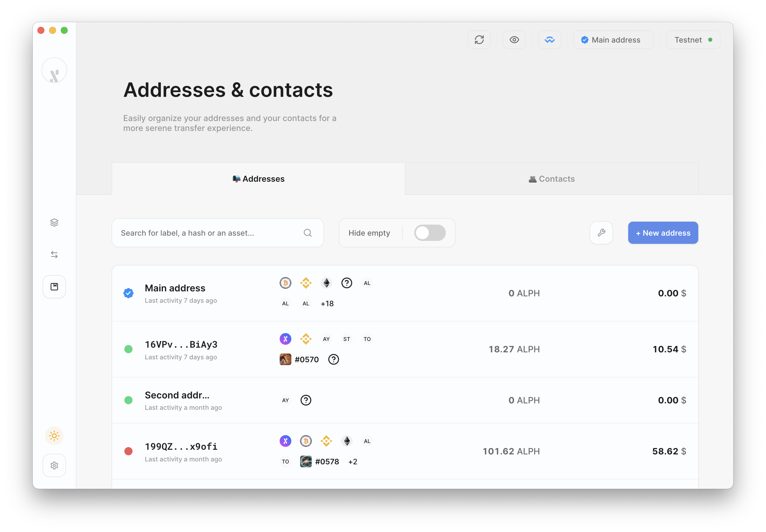Click the refresh data icon in top bar
This screenshot has height=532, width=766.
pos(479,40)
